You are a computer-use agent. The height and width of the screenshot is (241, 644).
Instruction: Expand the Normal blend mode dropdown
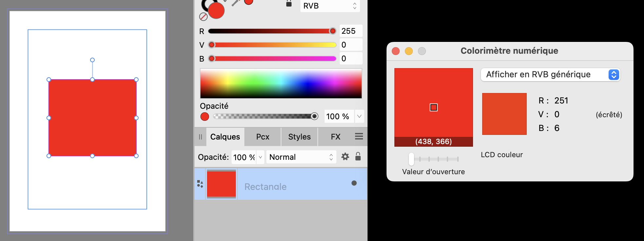(301, 157)
